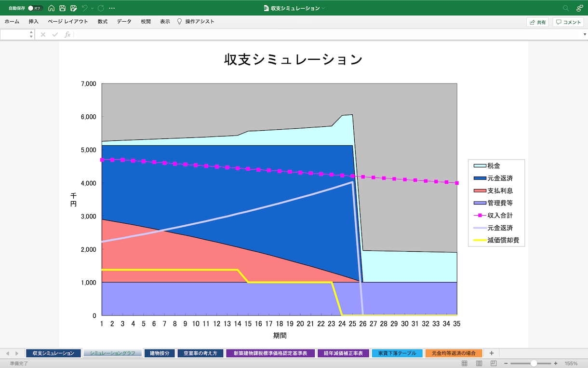The image size is (588, 368).
Task: Click the cancel X formula icon
Action: coord(43,35)
